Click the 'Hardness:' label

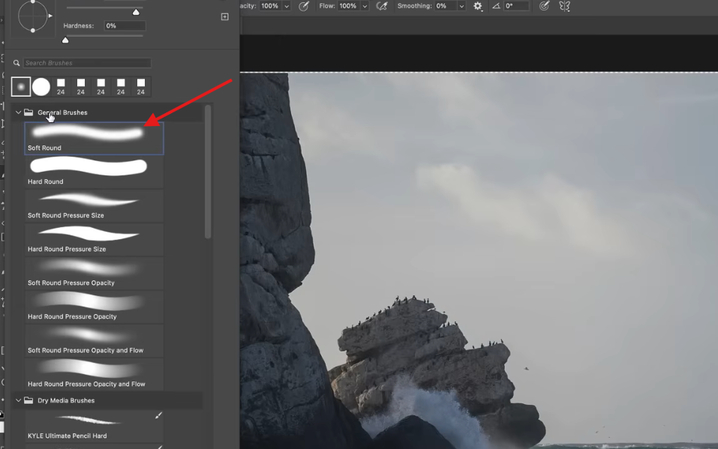(x=78, y=26)
